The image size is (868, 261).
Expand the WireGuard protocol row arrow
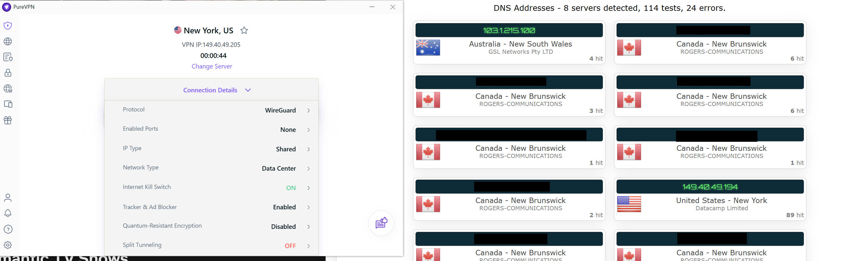(308, 111)
